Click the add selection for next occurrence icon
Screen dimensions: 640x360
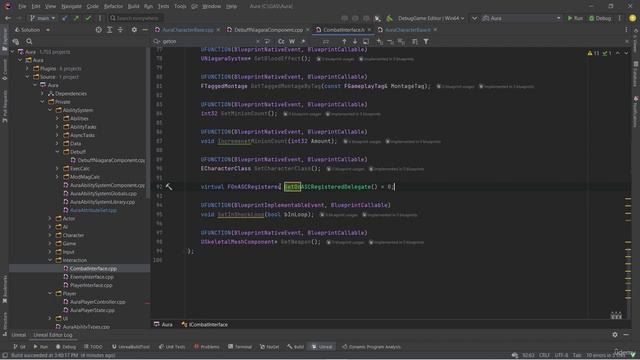(x=380, y=41)
